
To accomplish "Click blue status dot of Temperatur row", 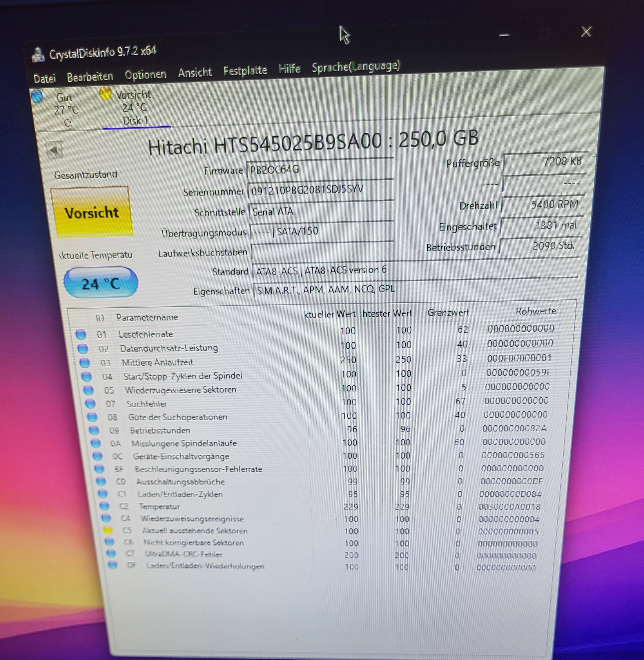I will [105, 506].
